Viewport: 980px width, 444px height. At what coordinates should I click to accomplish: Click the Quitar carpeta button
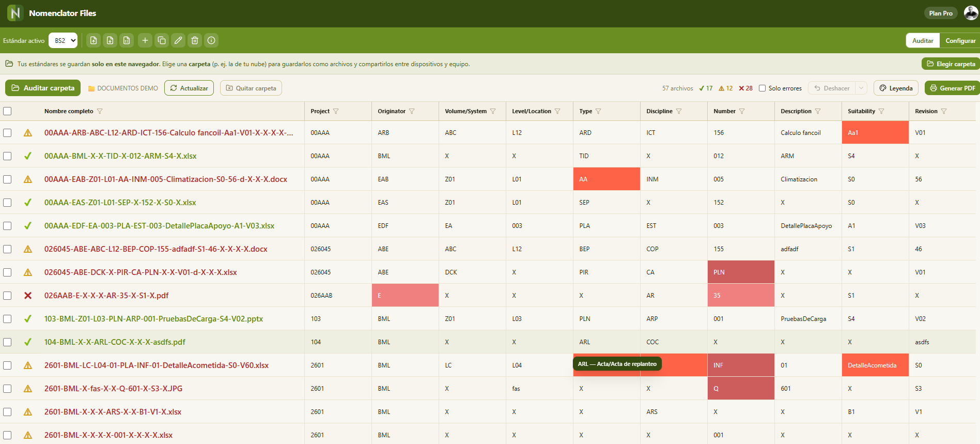click(251, 88)
